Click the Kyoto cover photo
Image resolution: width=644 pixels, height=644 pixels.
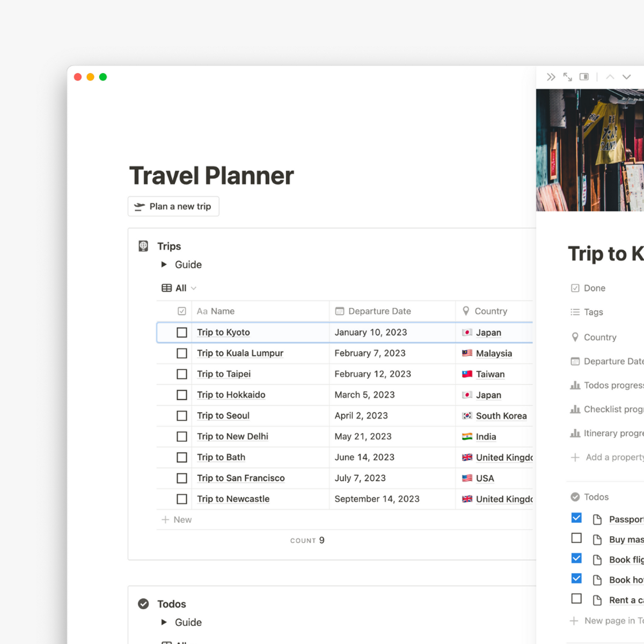(590, 150)
